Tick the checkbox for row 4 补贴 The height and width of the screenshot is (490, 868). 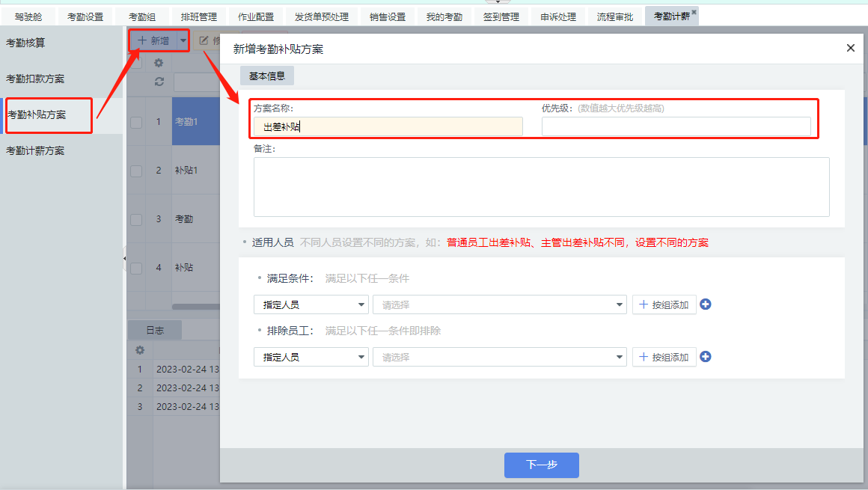click(x=136, y=268)
